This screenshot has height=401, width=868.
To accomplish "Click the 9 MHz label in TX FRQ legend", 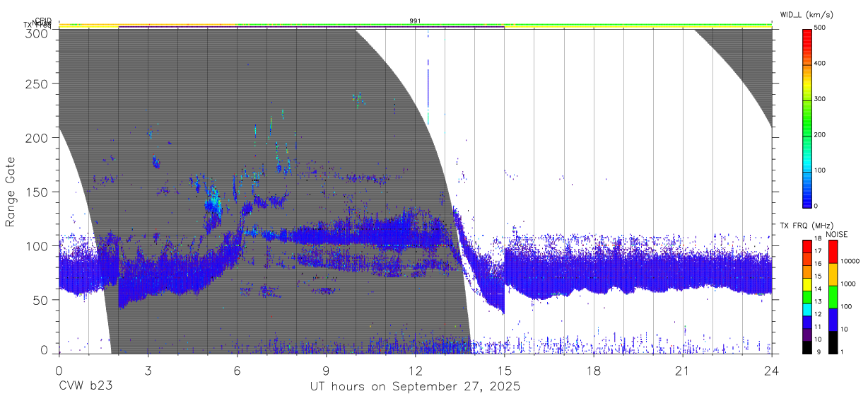I will [819, 351].
